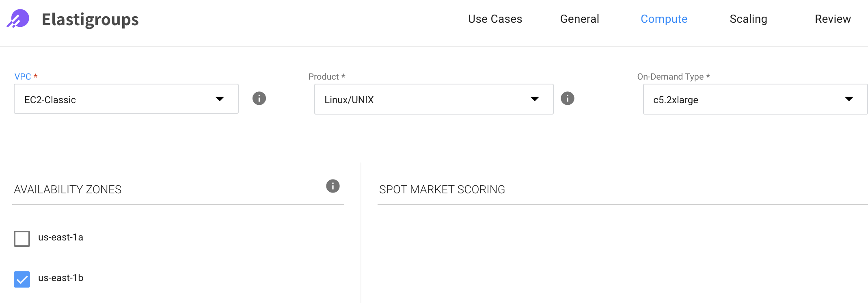This screenshot has height=303, width=868.
Task: Go to the Use Cases step
Action: pyautogui.click(x=495, y=19)
